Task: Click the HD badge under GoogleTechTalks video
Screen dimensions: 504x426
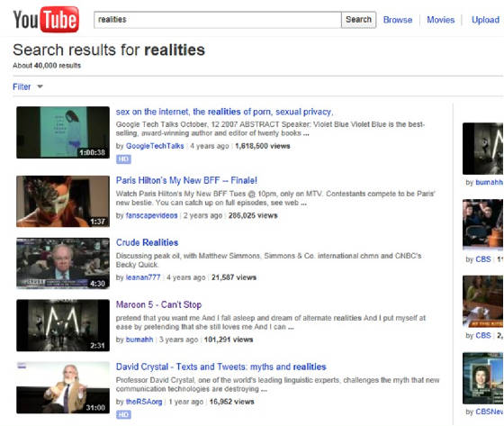Action: click(x=123, y=159)
